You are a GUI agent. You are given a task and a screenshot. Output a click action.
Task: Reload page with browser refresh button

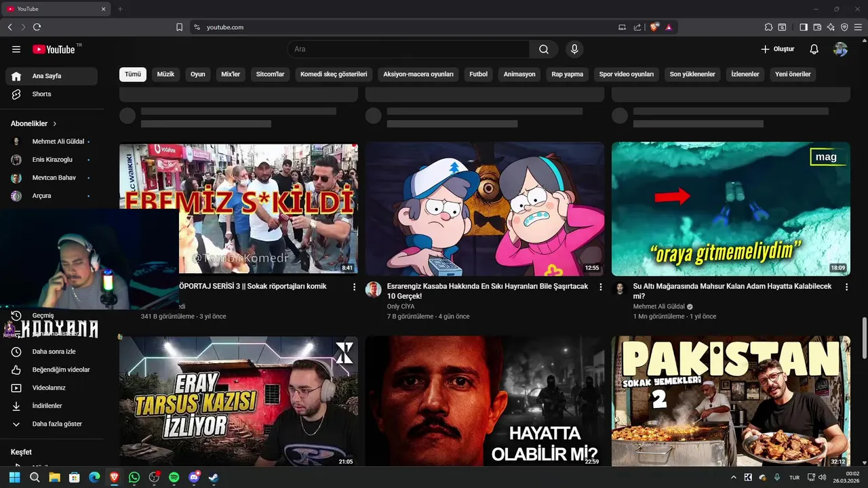[x=37, y=27]
